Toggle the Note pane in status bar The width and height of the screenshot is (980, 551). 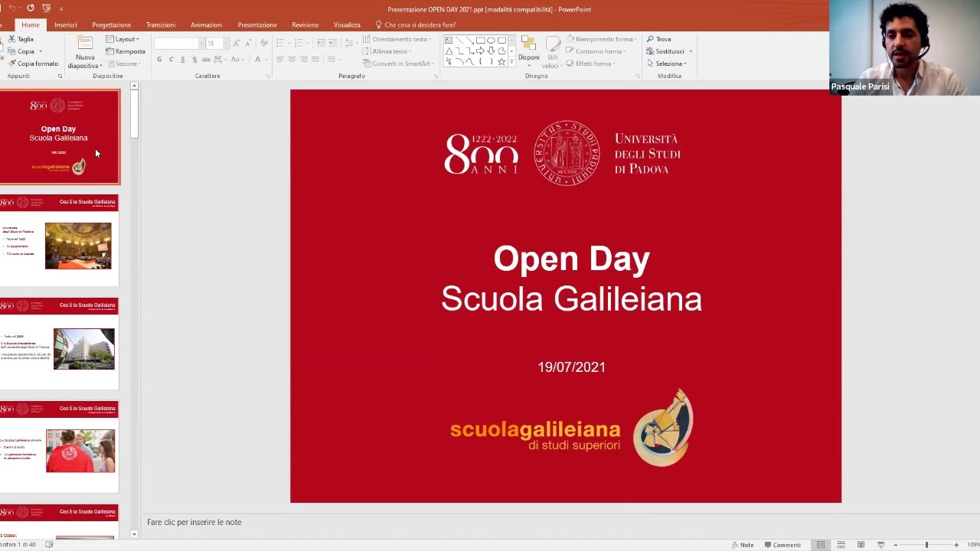[x=742, y=545]
